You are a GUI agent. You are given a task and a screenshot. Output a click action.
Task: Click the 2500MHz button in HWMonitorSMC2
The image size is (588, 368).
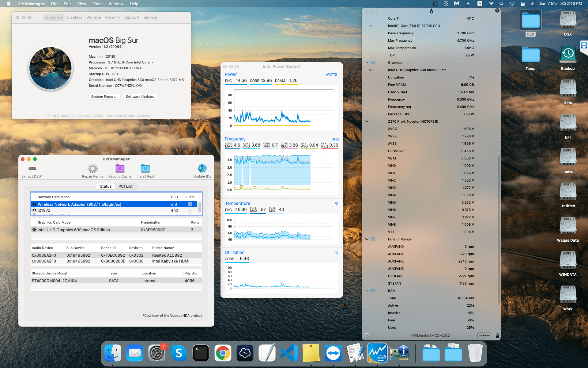[x=484, y=335]
